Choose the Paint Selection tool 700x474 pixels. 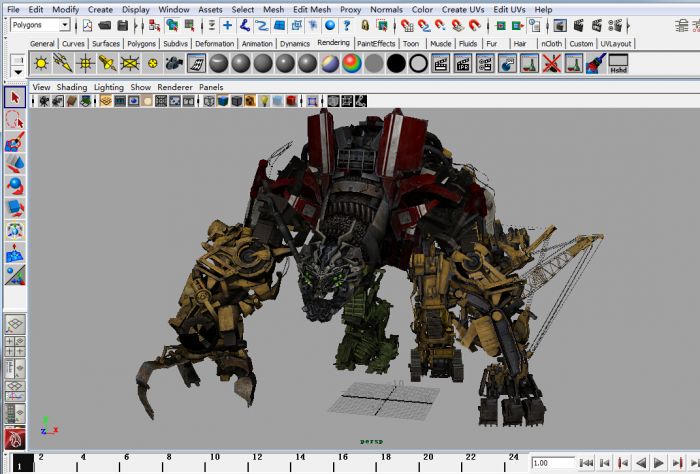pos(15,142)
